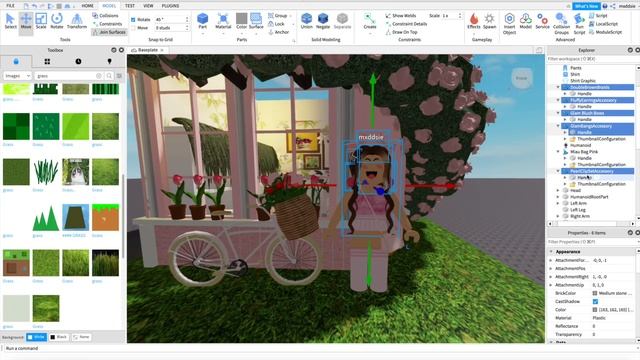Select the Baseplate document tab
This screenshot has width=640, height=360.
pyautogui.click(x=147, y=50)
